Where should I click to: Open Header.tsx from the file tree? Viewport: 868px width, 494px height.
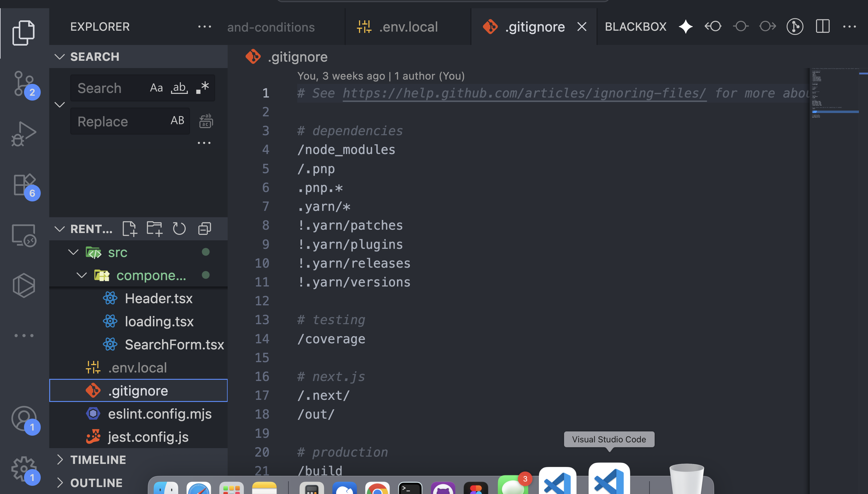pos(158,299)
